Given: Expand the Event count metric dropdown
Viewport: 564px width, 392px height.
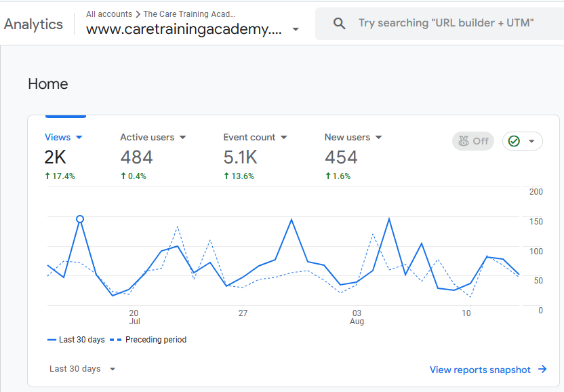Looking at the screenshot, I should tap(284, 137).
